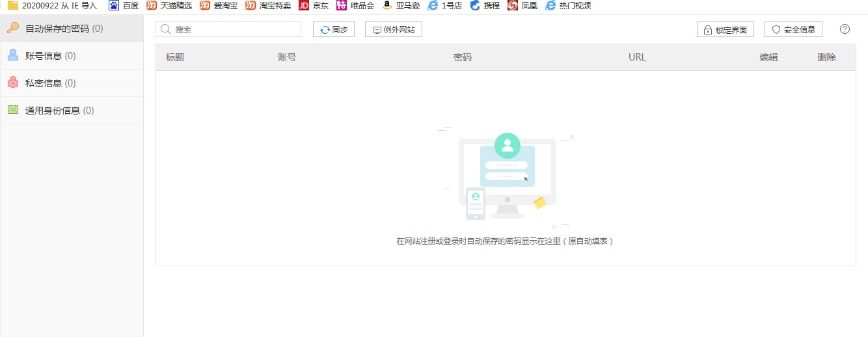Open the 凤凰 bookmark
The width and height of the screenshot is (868, 337).
(522, 5)
